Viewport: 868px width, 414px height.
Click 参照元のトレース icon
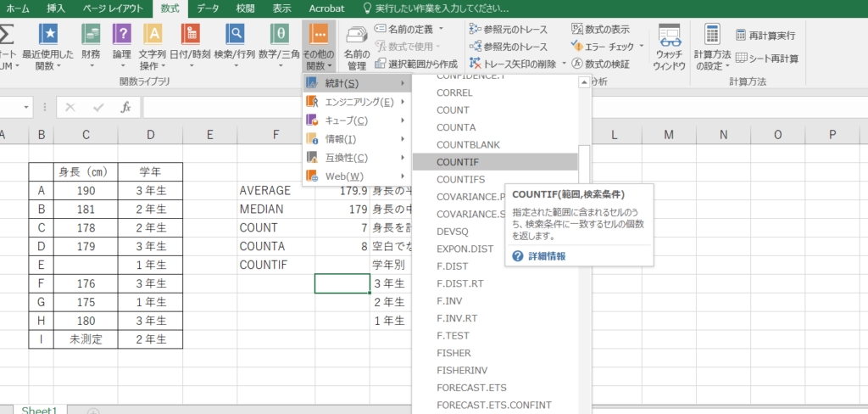pos(475,30)
